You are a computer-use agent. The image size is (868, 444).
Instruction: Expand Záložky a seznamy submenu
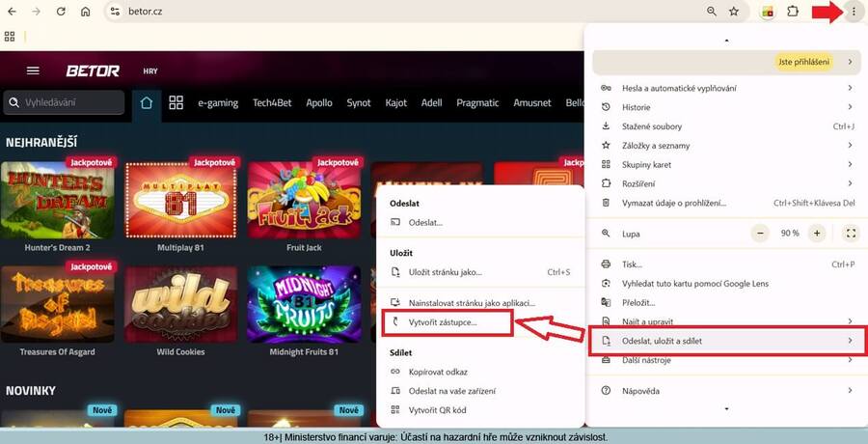(x=726, y=145)
